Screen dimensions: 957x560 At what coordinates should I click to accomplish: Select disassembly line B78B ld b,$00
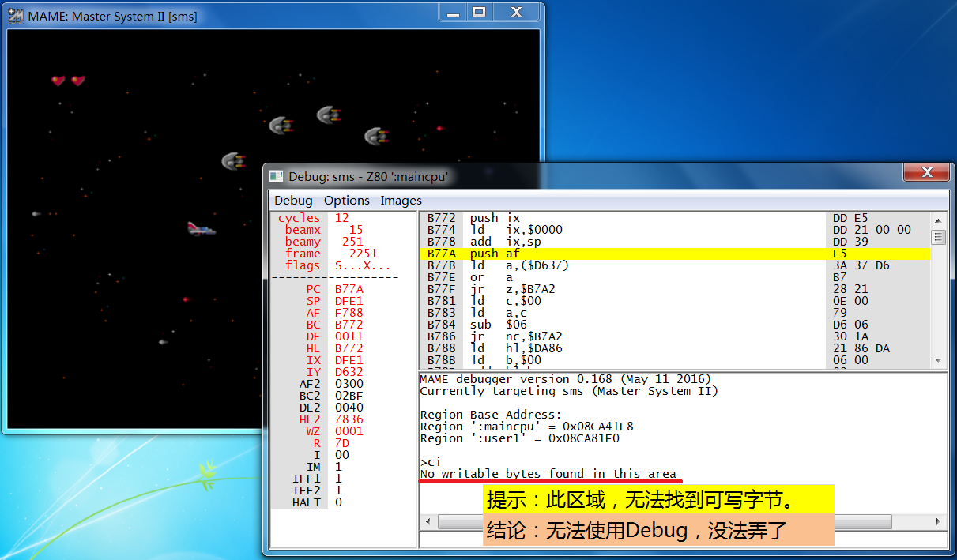pyautogui.click(x=675, y=360)
